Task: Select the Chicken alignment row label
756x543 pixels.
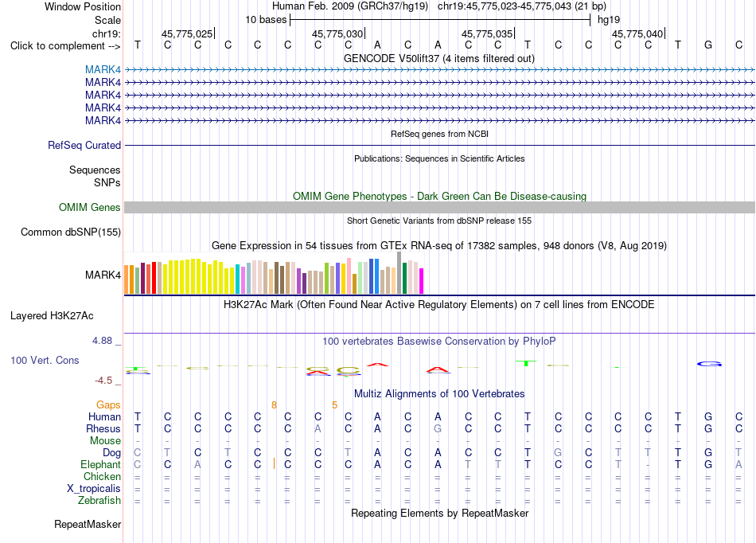Action: pos(102,476)
